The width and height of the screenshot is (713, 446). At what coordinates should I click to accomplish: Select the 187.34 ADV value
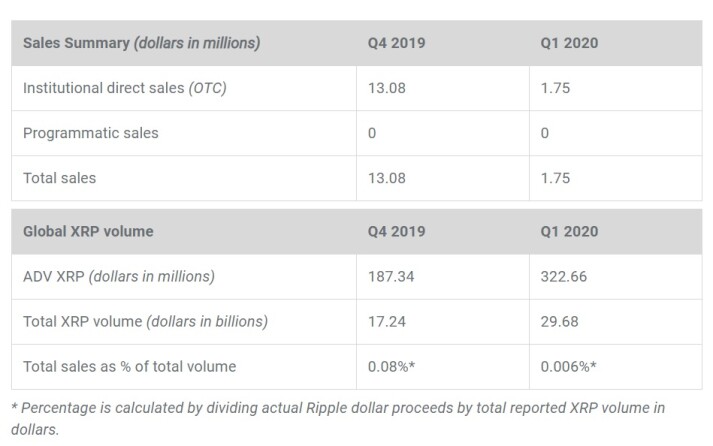tap(391, 276)
